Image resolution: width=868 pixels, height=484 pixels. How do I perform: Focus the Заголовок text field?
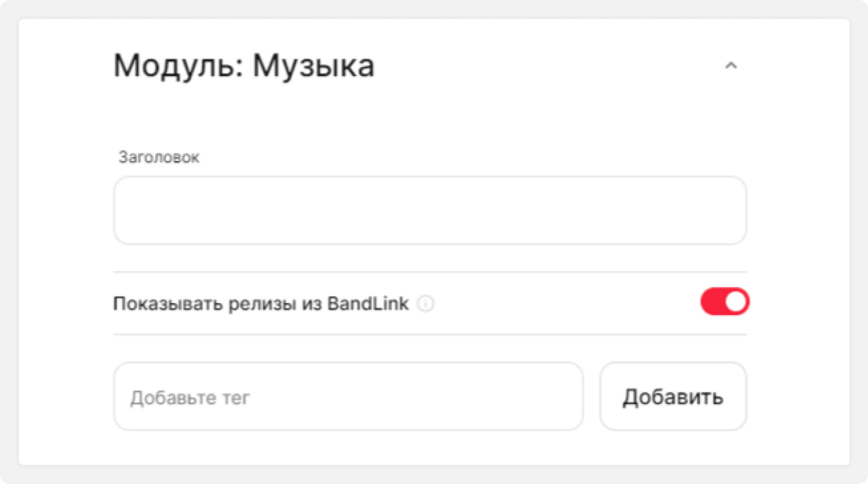coord(430,210)
